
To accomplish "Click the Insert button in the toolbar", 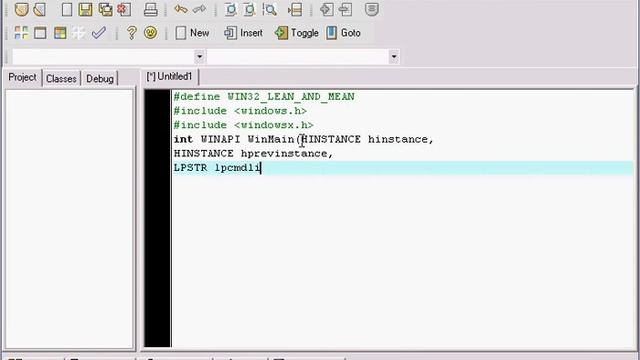I will pos(243,33).
